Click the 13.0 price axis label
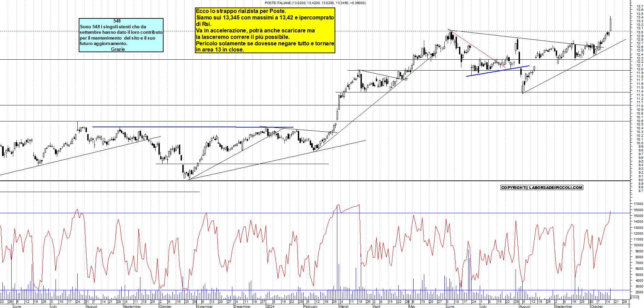Viewport: 644px width, 308px height. 640,32
